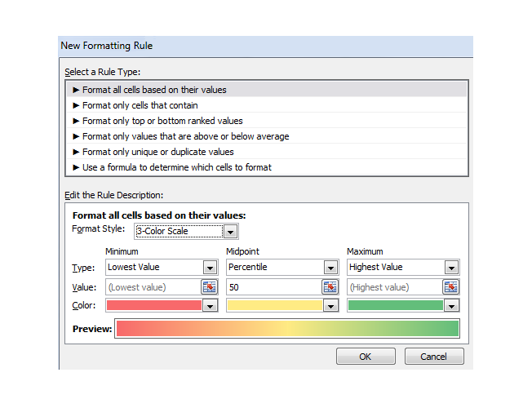Open the Midpoint Type dropdown showing Percentile
This screenshot has height=408, width=532.
pos(330,268)
